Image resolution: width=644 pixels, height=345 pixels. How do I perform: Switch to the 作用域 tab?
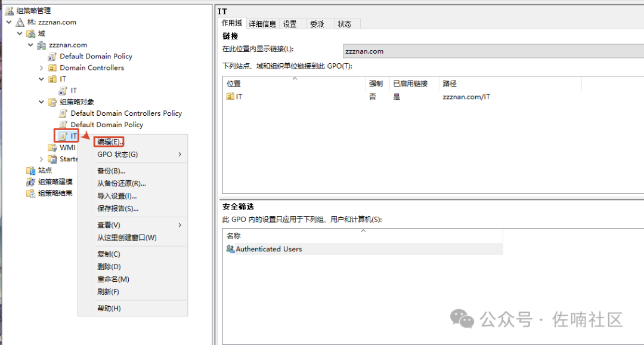pos(231,23)
